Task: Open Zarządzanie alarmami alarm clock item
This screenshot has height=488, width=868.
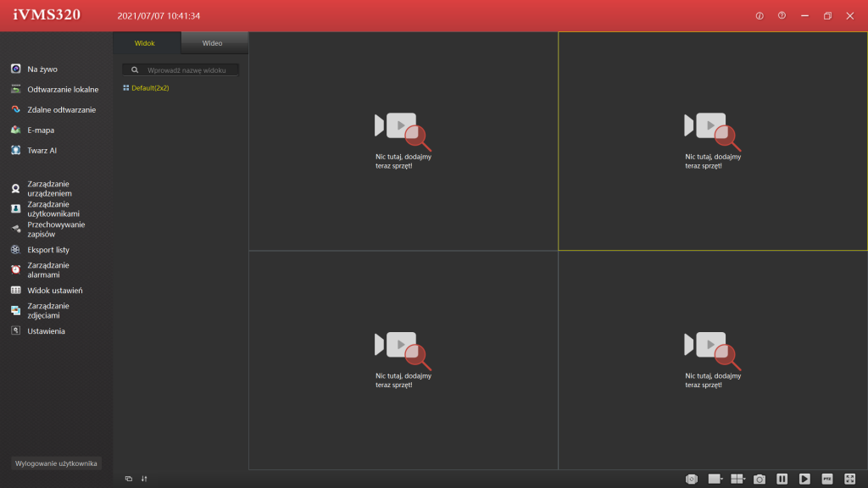Action: click(47, 269)
